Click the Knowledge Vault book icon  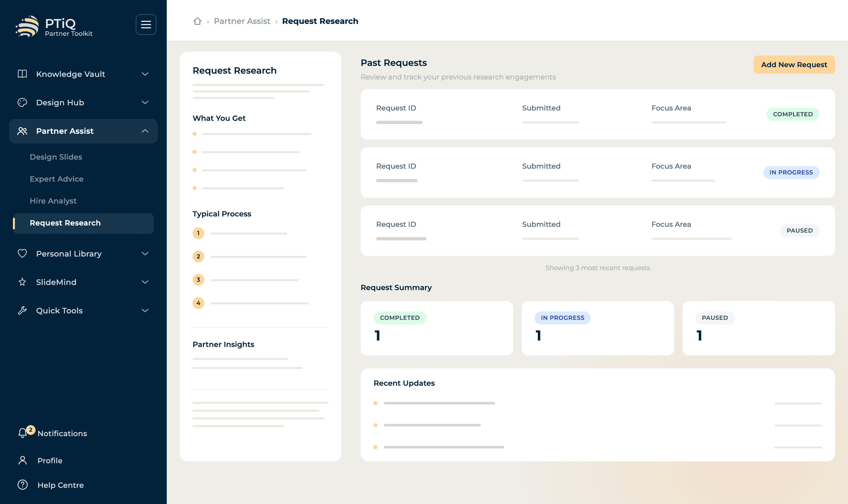coord(22,74)
